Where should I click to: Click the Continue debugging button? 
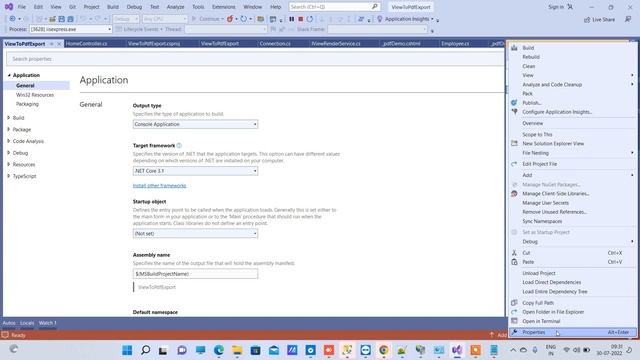pyautogui.click(x=206, y=19)
